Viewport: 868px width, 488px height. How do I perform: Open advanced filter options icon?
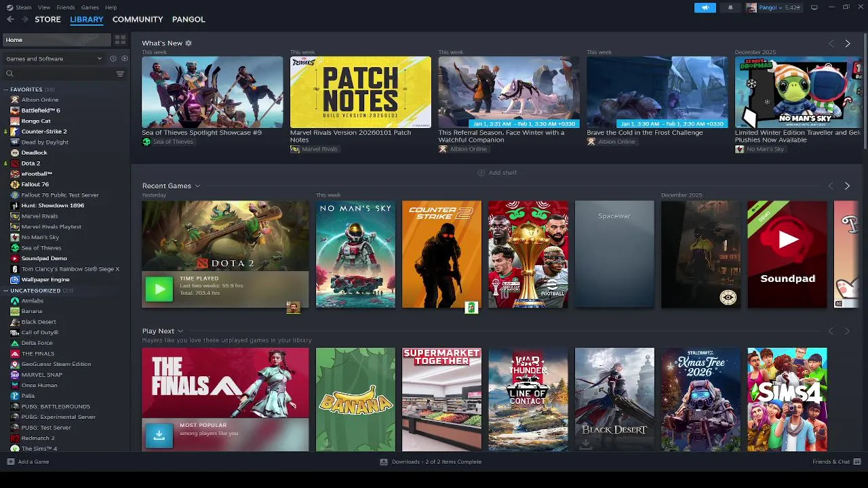click(120, 74)
